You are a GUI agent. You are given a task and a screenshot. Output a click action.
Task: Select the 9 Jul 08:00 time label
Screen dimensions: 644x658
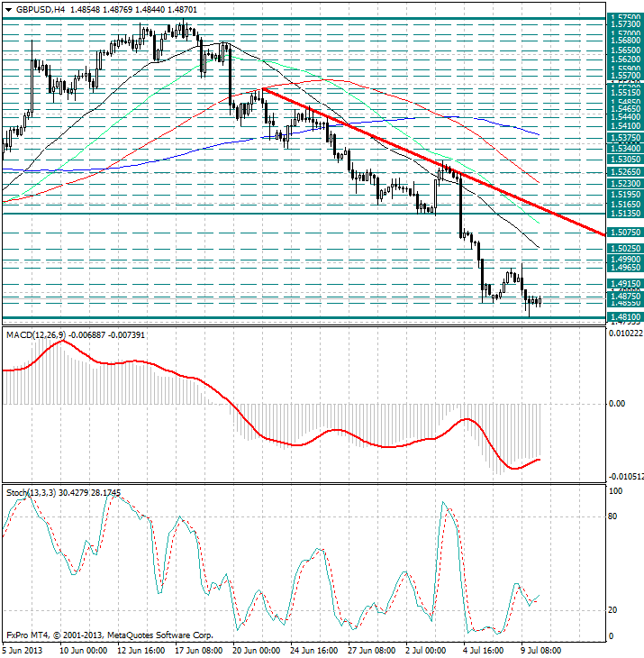click(x=540, y=651)
